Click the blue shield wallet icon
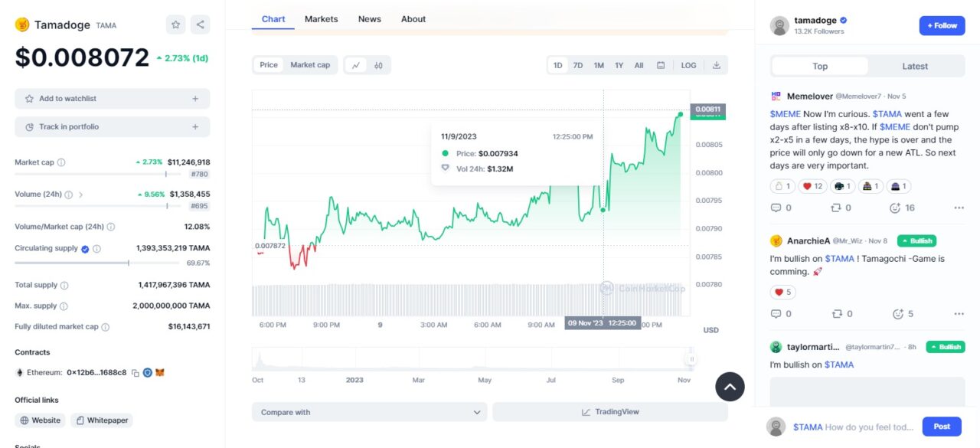 click(148, 373)
